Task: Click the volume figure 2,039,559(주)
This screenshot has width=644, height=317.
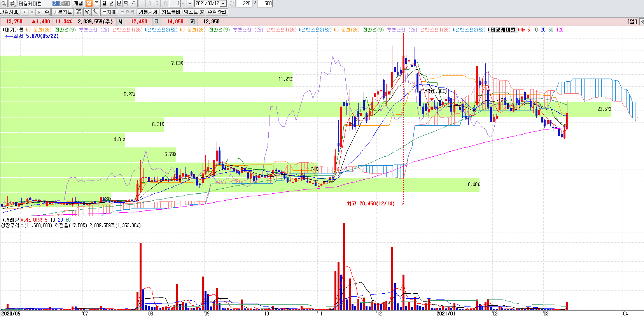Action: point(95,21)
